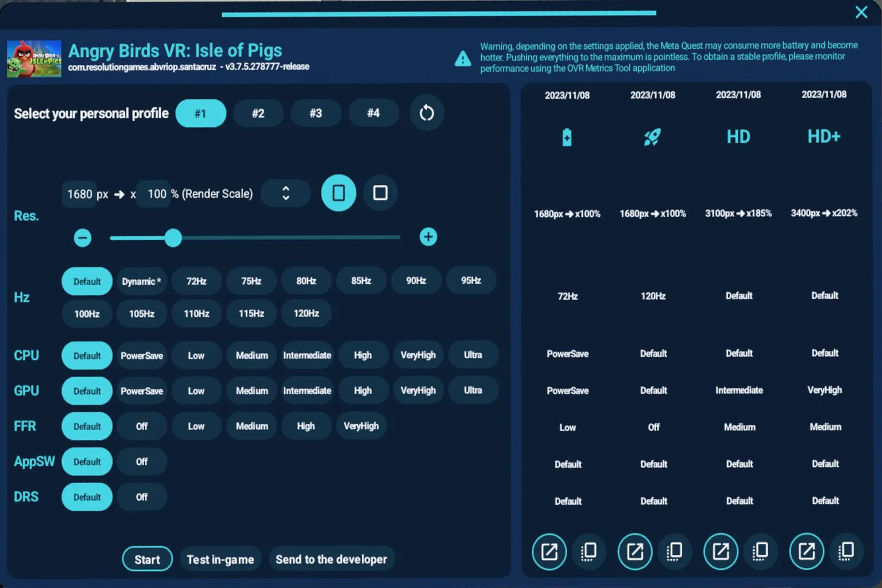
Task: Export the HD+ profile via share icon
Action: click(x=807, y=551)
